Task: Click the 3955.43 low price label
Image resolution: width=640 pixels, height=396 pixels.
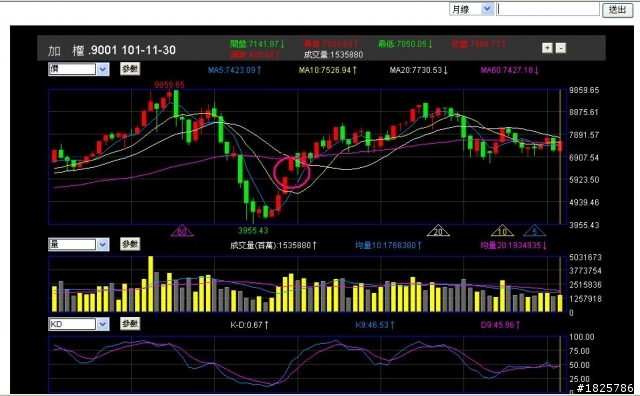Action: tap(253, 231)
